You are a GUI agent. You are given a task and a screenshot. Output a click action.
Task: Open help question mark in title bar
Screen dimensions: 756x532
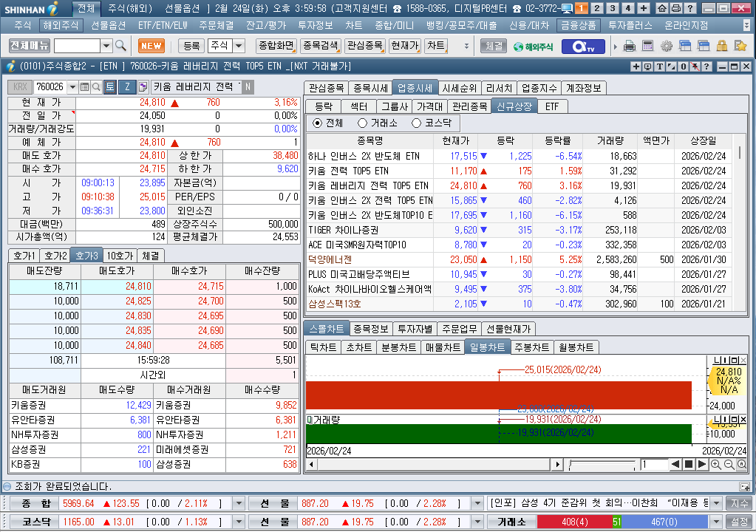coord(690,8)
